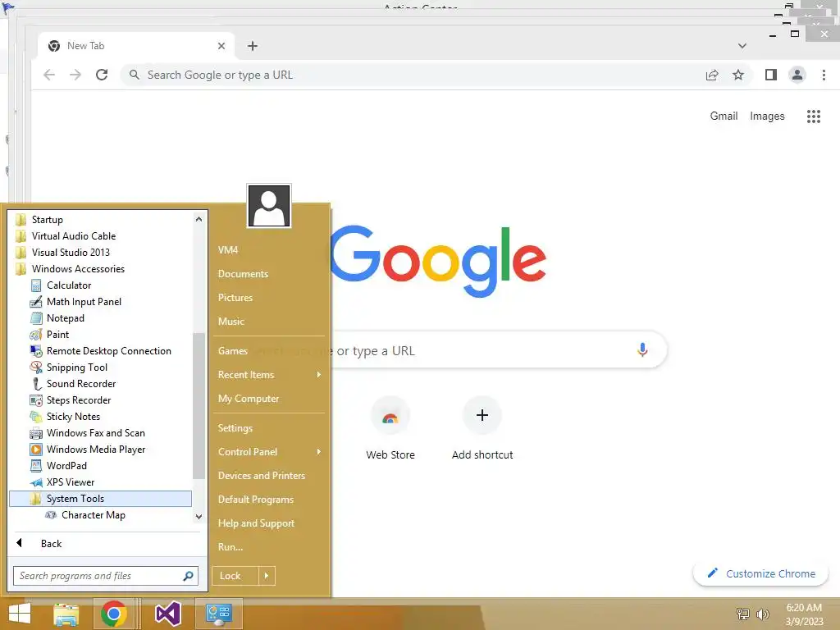Screen dimensions: 840x630
Task: Open My Computer
Action: (x=249, y=399)
